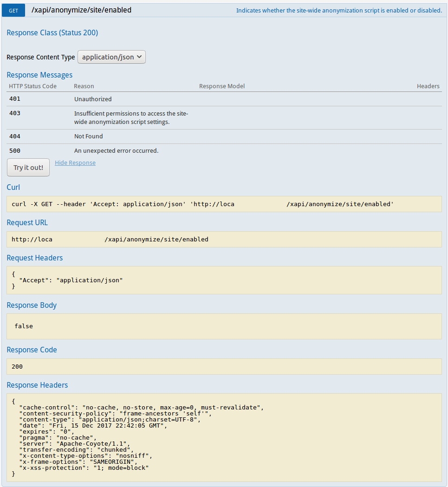Click the GET method badge
Image resolution: width=448 pixels, height=487 pixels.
[13, 10]
